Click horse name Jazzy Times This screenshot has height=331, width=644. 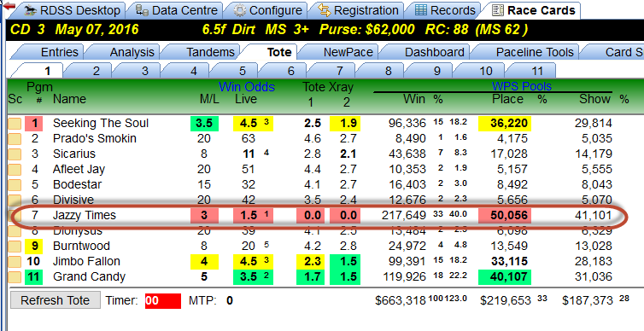click(x=85, y=215)
